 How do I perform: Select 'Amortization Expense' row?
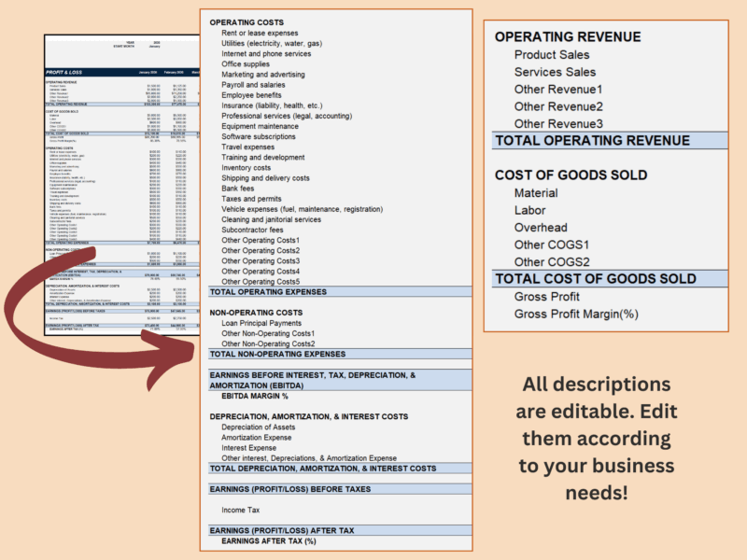tap(256, 438)
